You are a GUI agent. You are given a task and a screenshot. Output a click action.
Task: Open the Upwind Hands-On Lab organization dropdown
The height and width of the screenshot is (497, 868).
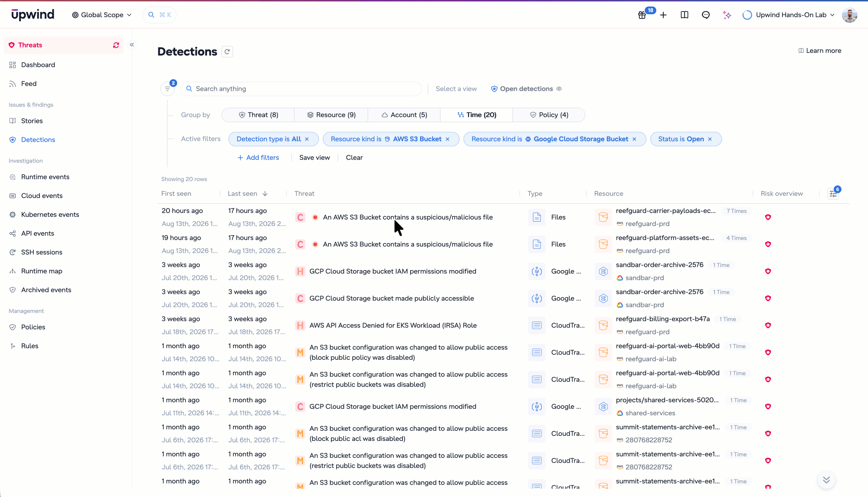pos(788,15)
